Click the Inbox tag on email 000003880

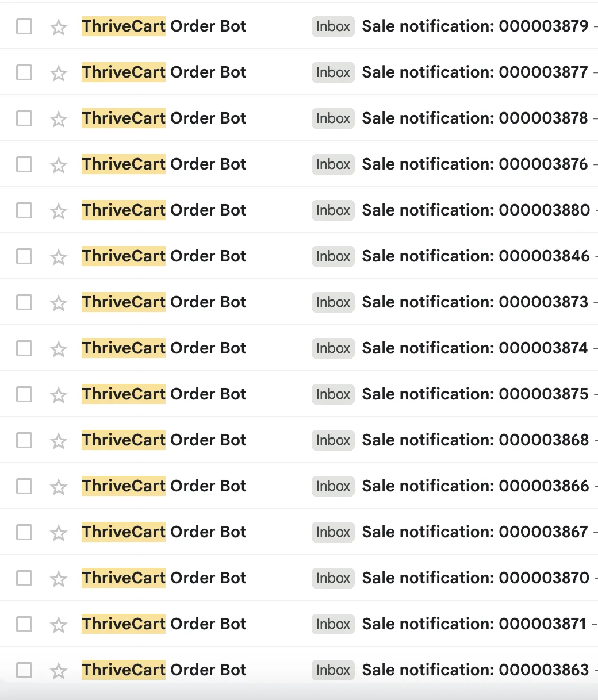click(x=333, y=210)
